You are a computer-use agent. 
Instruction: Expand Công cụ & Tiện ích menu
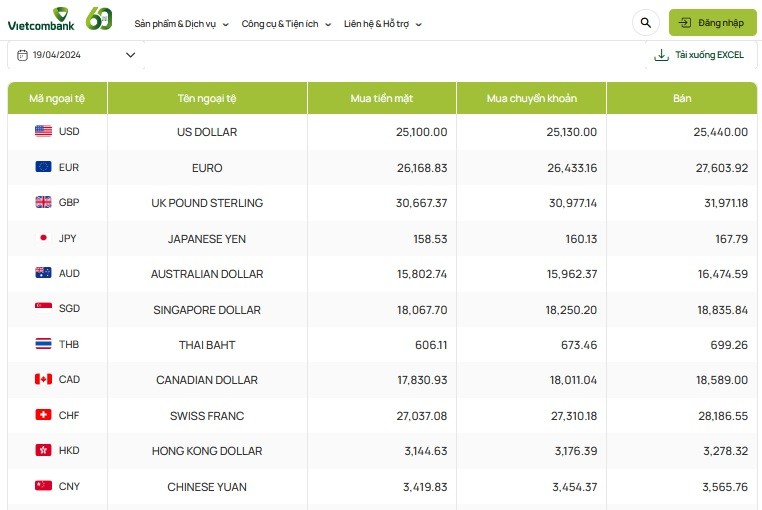pos(286,23)
